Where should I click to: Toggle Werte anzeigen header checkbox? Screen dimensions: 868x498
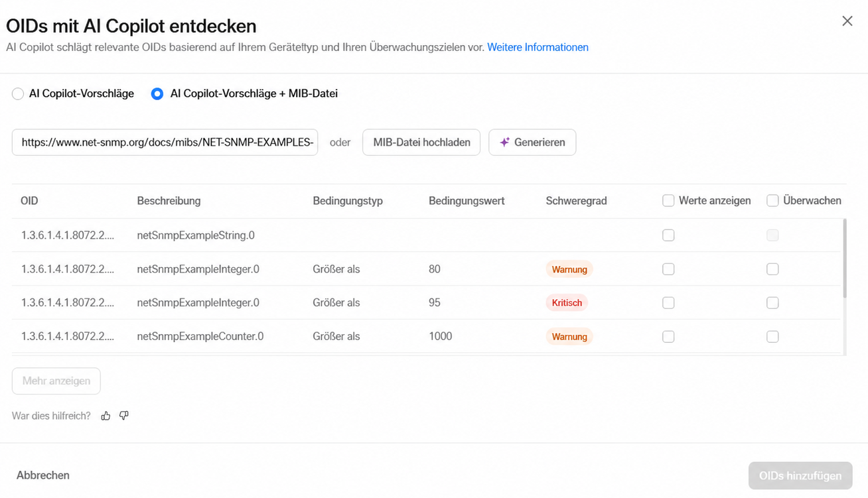pos(668,200)
